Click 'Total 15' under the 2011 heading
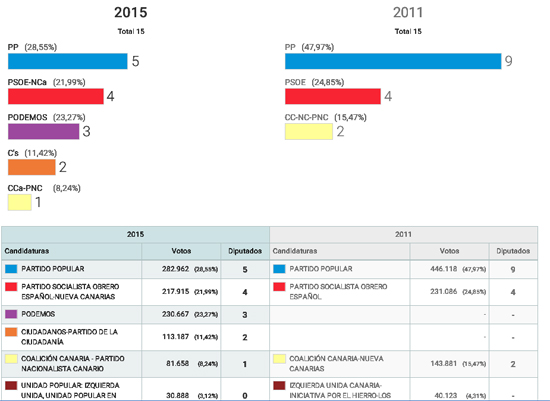Screen dimensions: 550x401 (408, 32)
